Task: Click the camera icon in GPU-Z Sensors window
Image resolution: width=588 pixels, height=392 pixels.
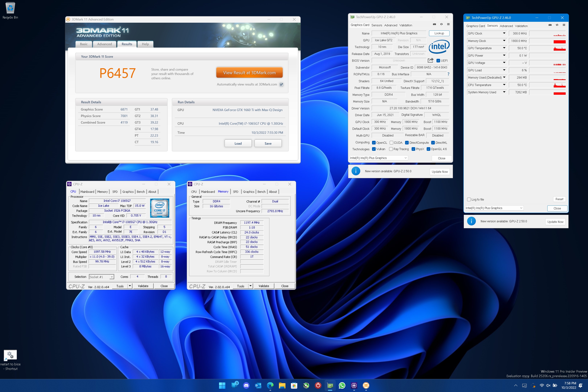Action: click(550, 25)
